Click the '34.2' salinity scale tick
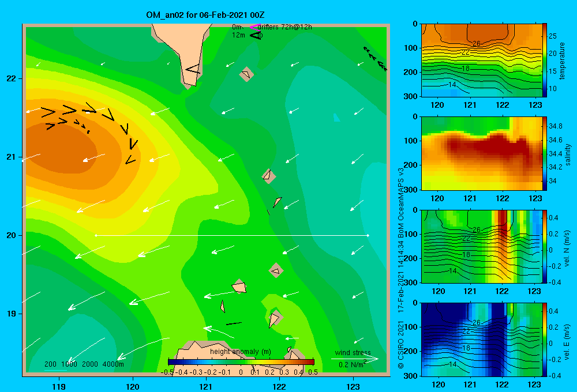The height and width of the screenshot is (392, 577). (x=555, y=167)
